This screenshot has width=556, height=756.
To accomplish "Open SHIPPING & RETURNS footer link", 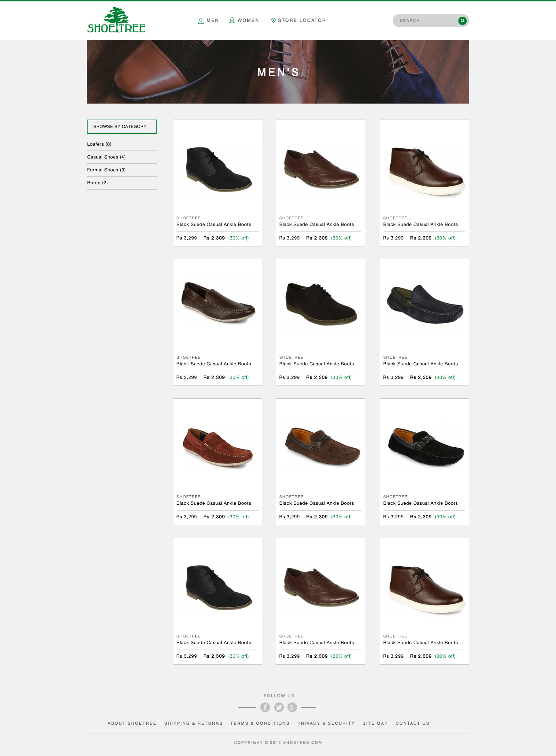I will click(193, 723).
